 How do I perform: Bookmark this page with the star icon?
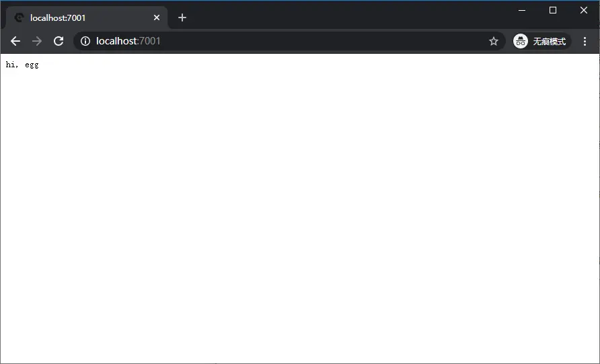[x=494, y=41]
